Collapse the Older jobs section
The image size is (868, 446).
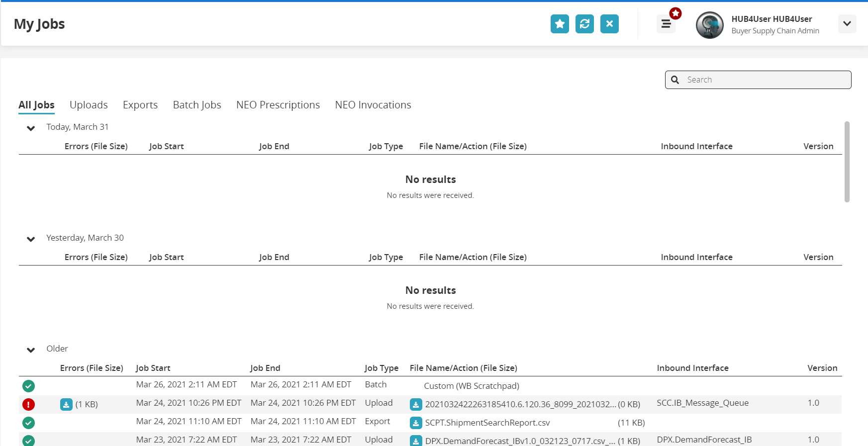click(x=31, y=350)
